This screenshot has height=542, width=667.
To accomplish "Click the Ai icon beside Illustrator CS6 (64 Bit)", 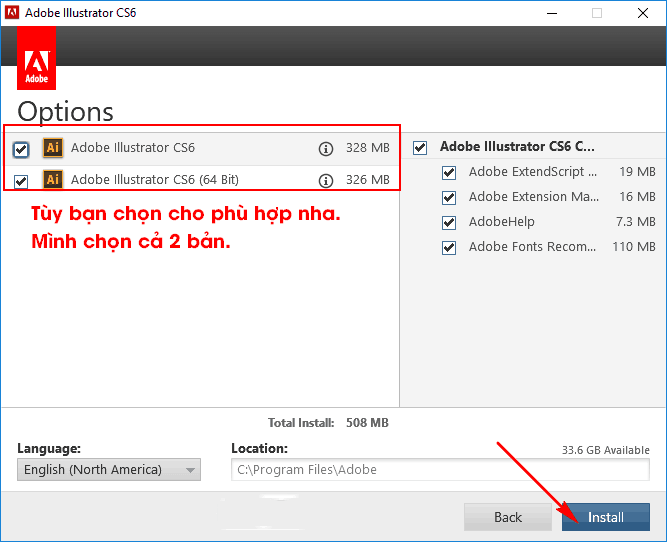I will pos(53,179).
